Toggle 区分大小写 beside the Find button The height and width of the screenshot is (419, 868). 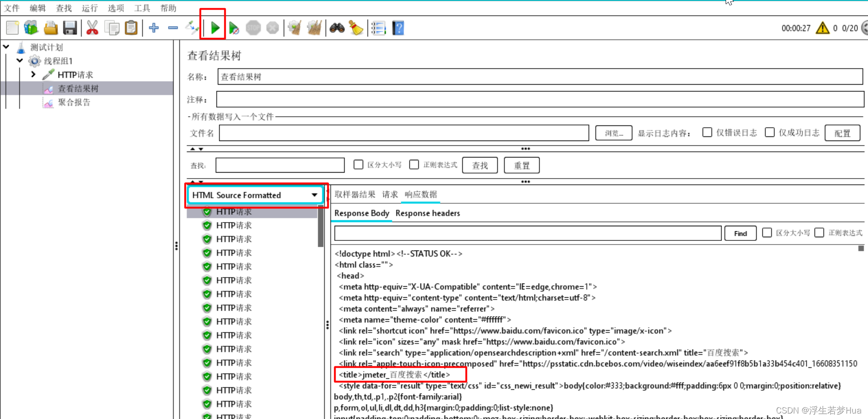pyautogui.click(x=767, y=233)
